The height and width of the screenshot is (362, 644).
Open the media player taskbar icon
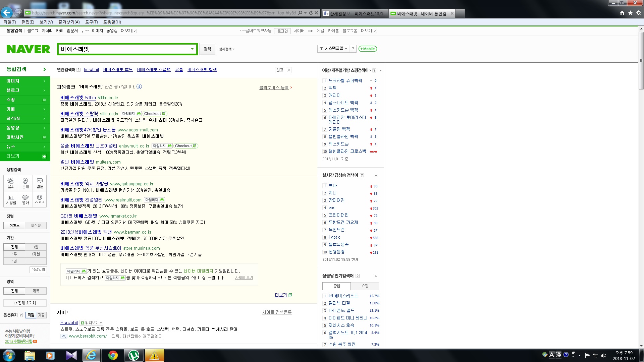click(x=50, y=355)
